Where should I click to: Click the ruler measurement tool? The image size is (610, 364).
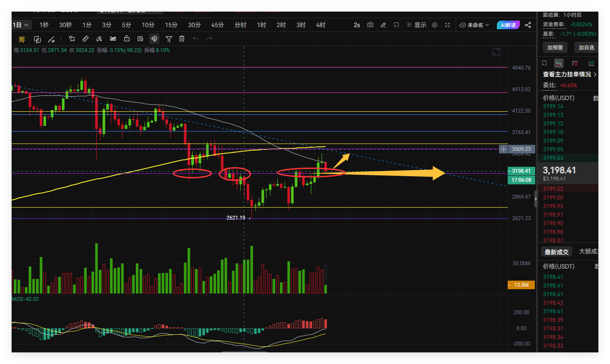[x=86, y=39]
